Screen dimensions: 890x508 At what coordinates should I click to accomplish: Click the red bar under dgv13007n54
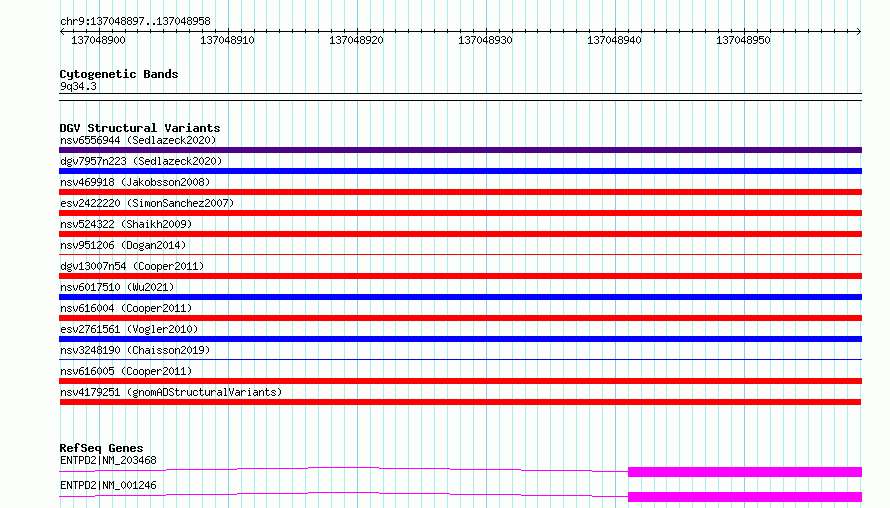point(460,276)
